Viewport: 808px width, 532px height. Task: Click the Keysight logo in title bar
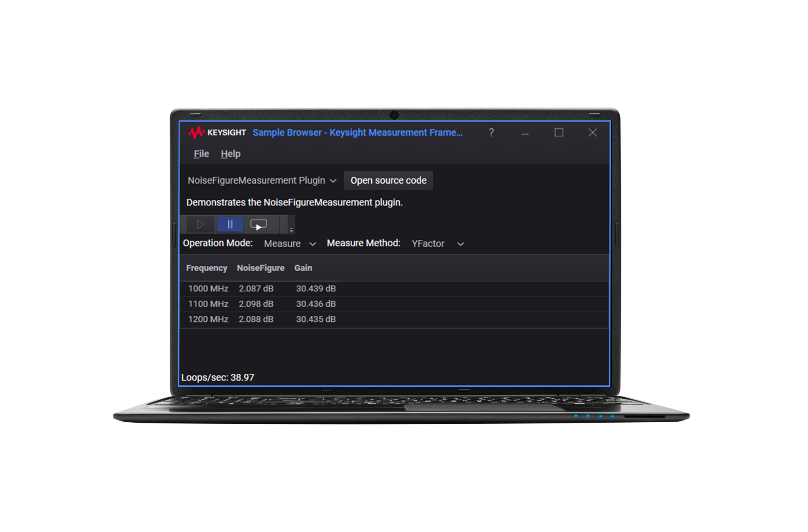coord(217,132)
